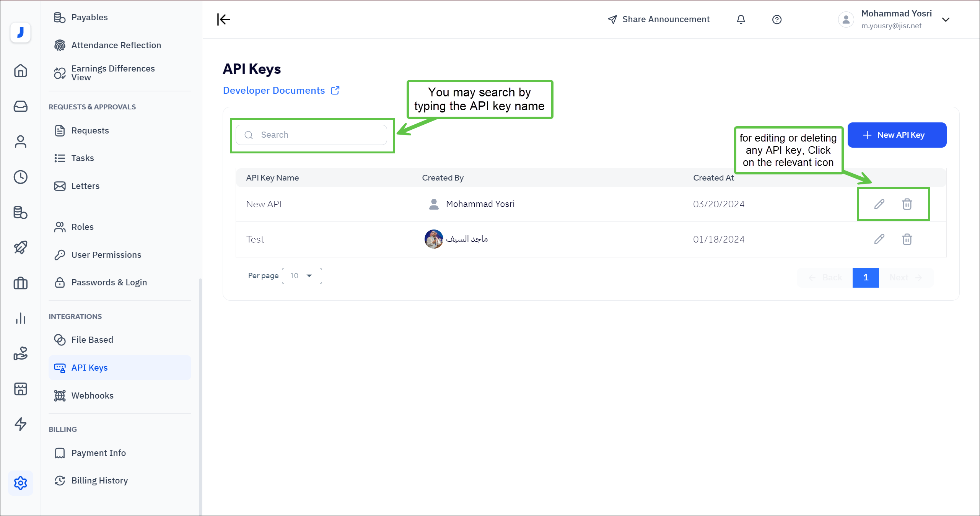Click the edit pencil icon for New API
The height and width of the screenshot is (516, 980).
[x=879, y=204]
